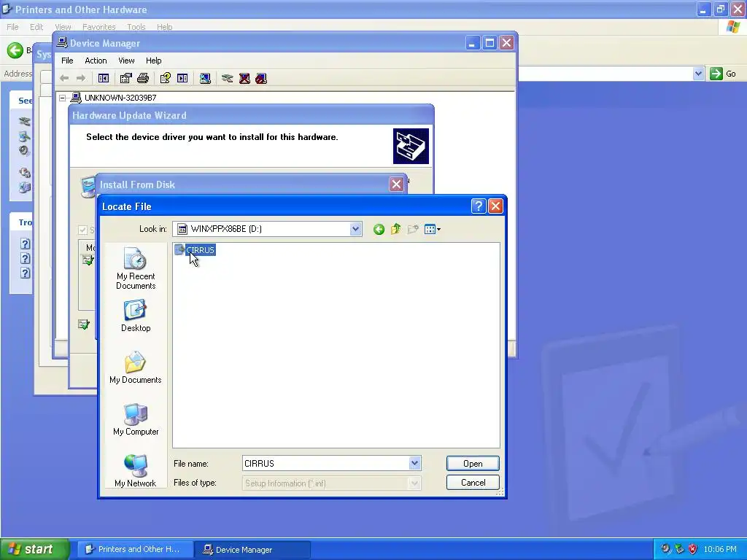Click Properties icon in Device Manager toolbar
The width and height of the screenshot is (747, 560).
(x=125, y=78)
